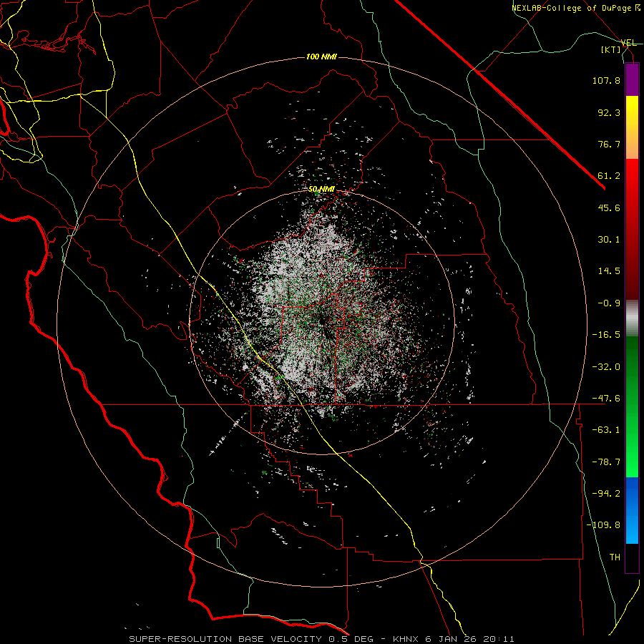The image size is (644, 644).
Task: Click the blue segment of the velocity color bar
Action: pos(632,510)
